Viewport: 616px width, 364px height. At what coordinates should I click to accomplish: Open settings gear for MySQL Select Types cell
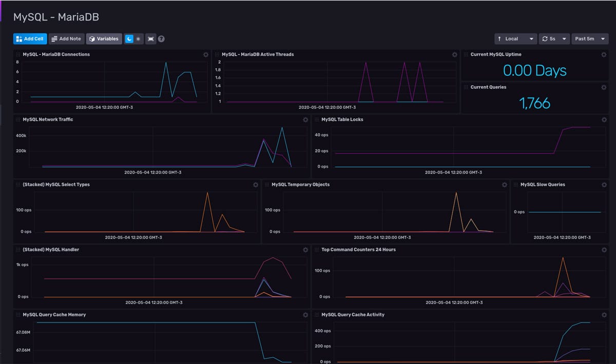[x=256, y=185]
